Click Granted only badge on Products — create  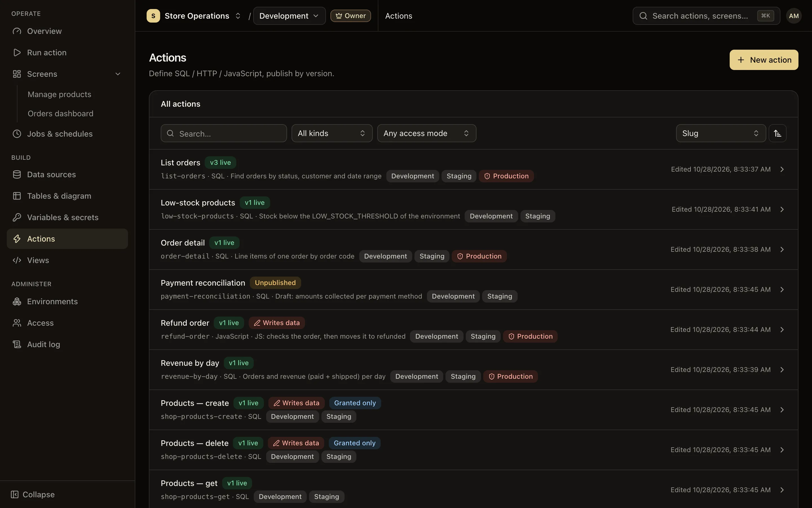[355, 403]
